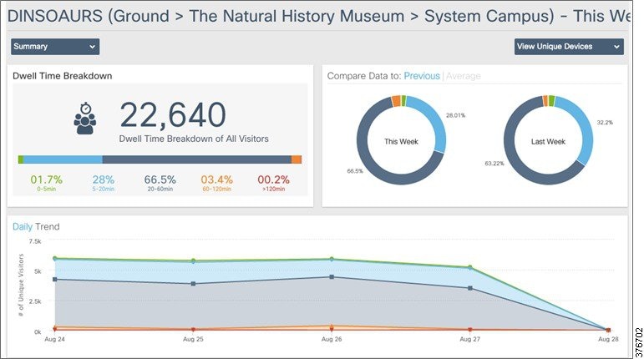
Task: Click the blue 5-20min segment of dwell bar
Action: coord(63,159)
